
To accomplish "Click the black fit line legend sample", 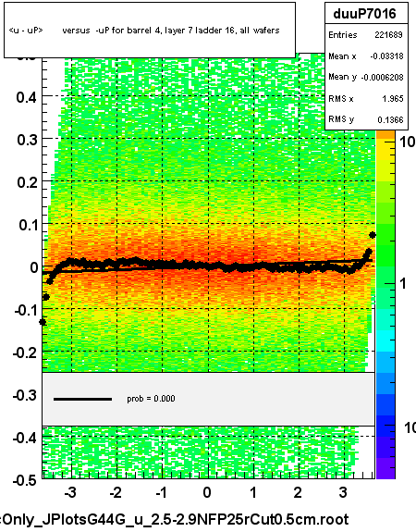I will (x=82, y=400).
